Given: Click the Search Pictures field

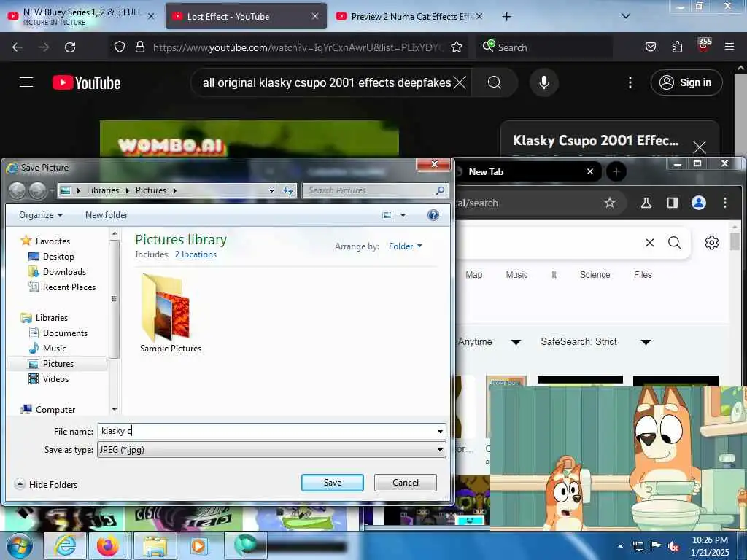Looking at the screenshot, I should click(x=369, y=190).
